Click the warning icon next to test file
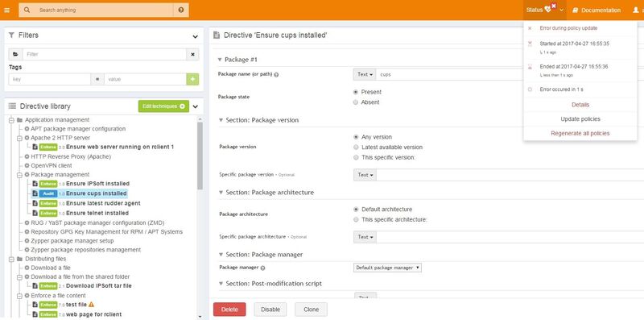644x320 pixels. (x=91, y=305)
